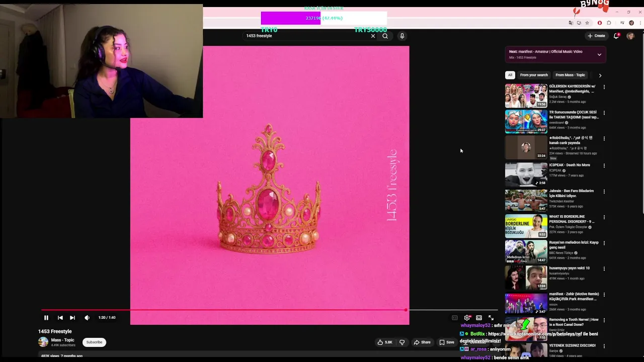Enter fullscreen mode
Image resolution: width=644 pixels, height=362 pixels.
click(491, 318)
